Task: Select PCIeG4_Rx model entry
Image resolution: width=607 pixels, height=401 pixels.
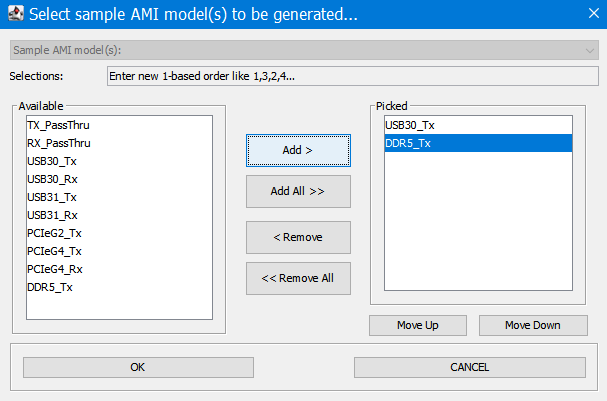Action: (54, 269)
